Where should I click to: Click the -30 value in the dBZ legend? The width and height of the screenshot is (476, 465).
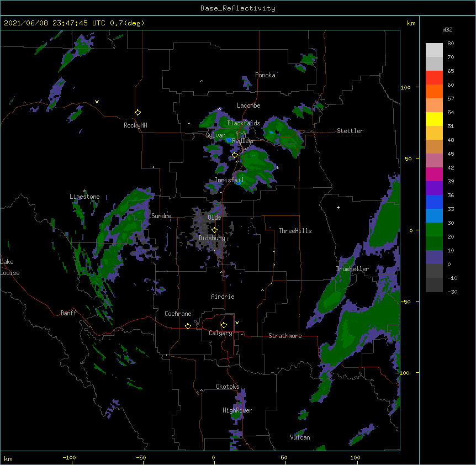(452, 292)
